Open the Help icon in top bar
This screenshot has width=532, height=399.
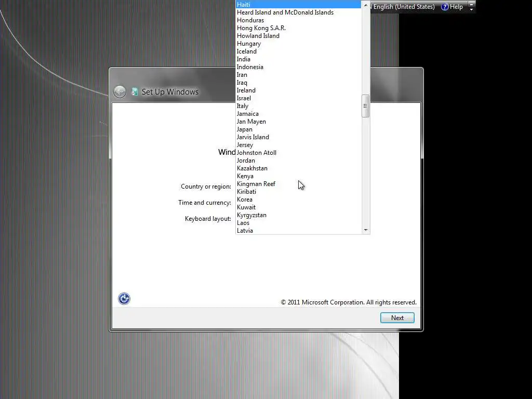pyautogui.click(x=445, y=7)
